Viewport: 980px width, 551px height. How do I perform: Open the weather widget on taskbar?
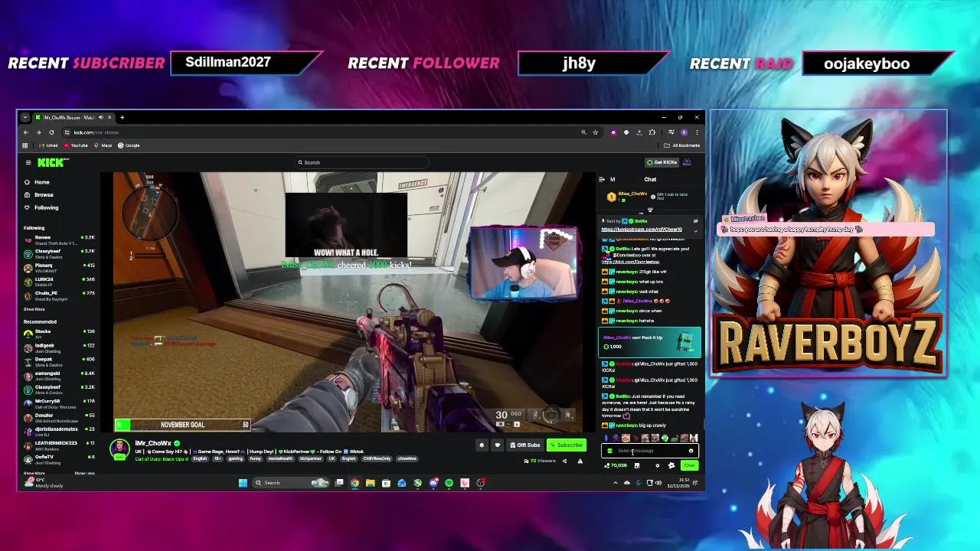(x=44, y=482)
